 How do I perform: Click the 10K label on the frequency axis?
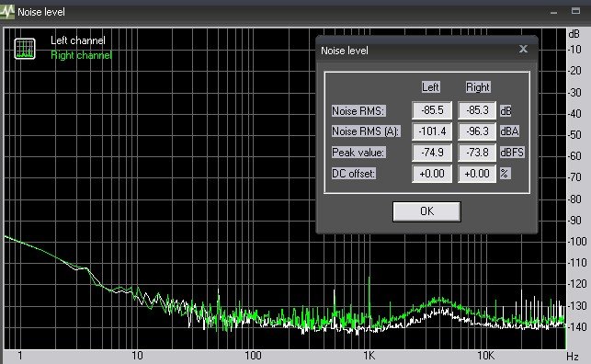(x=485, y=356)
